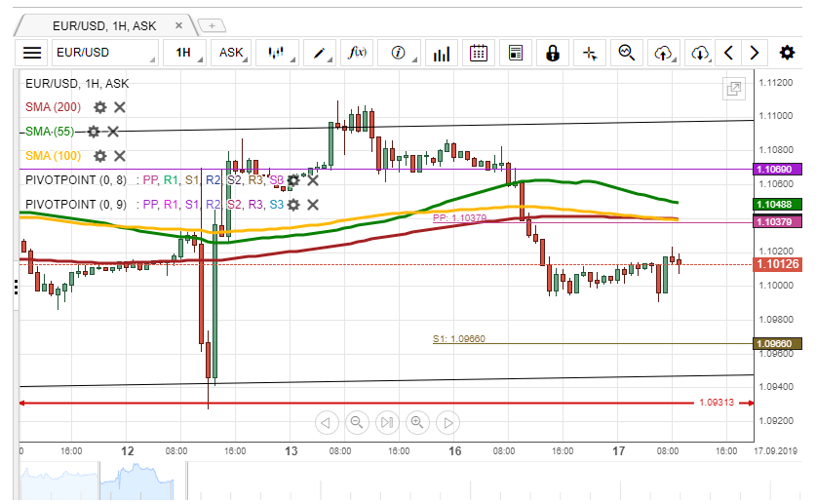Toggle the chart lock icon
Viewport: 816px width, 504px height.
pos(553,53)
